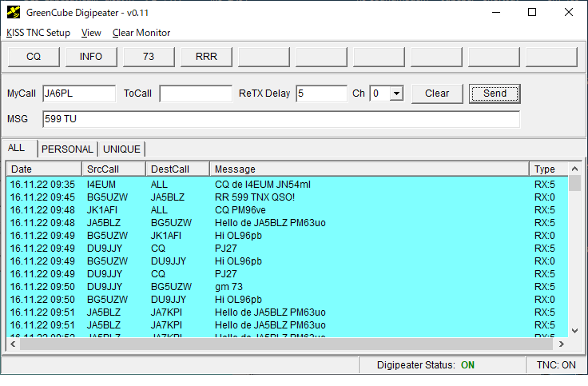Send the 73 macro
Image resolution: width=588 pixels, height=386 pixels.
tap(149, 57)
